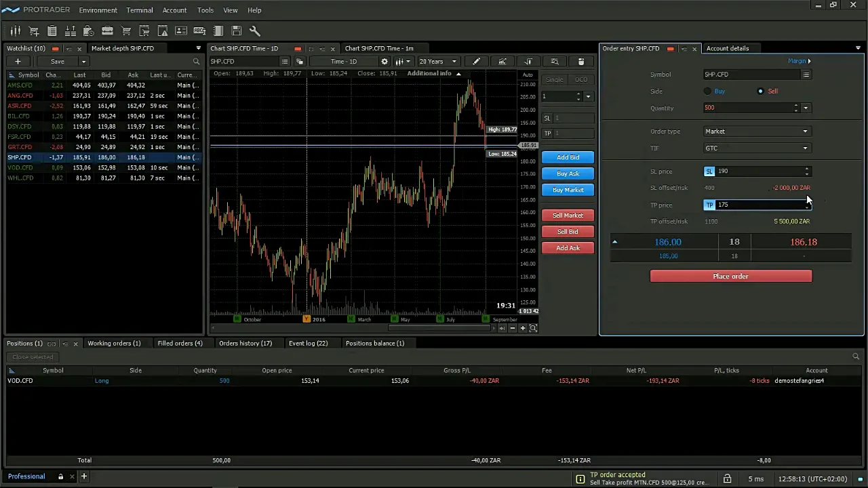Select the chart pencil drawing tool
868x488 pixels.
point(477,61)
